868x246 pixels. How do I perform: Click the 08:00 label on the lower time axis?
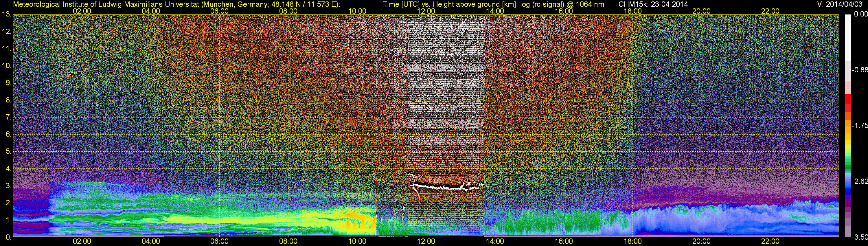[x=288, y=241]
